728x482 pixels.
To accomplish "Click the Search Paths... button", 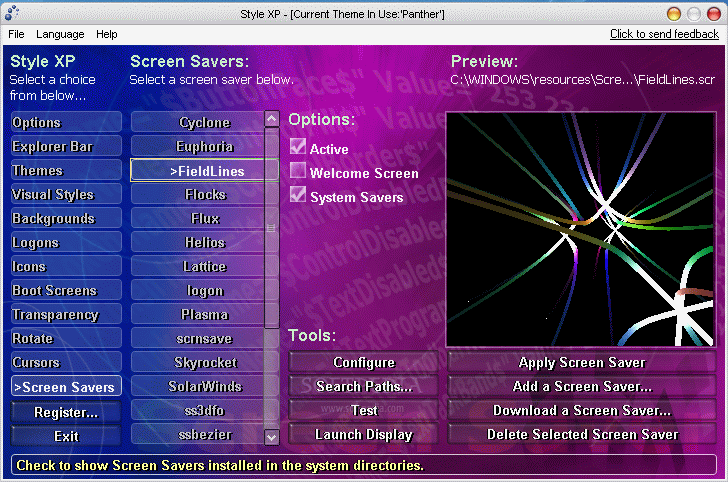I will [x=364, y=386].
